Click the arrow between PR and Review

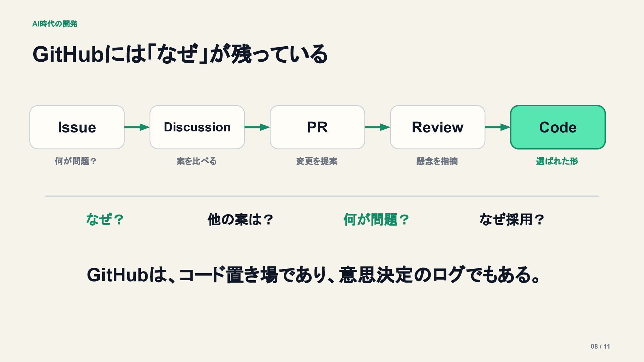[377, 127]
